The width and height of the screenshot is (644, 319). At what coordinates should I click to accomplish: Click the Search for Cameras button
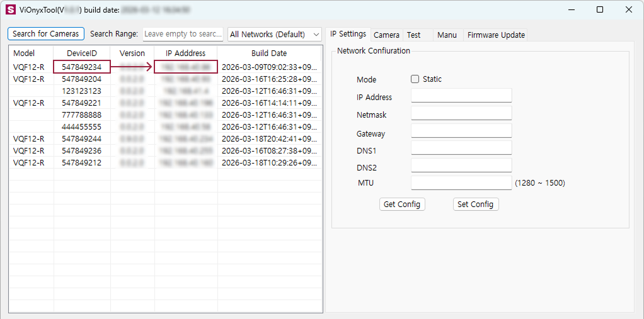tap(46, 34)
